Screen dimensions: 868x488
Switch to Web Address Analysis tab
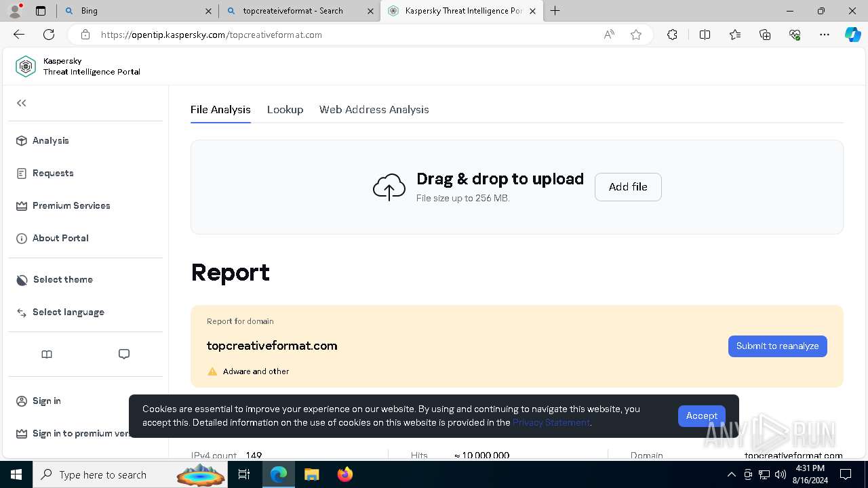click(x=374, y=109)
